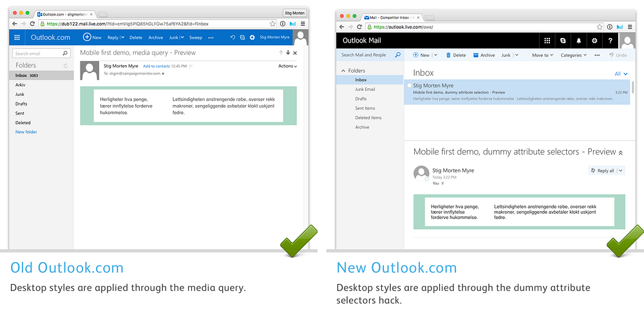Open more options ellipsis in new Outlook Mail
The height and width of the screenshot is (311, 644).
point(597,55)
